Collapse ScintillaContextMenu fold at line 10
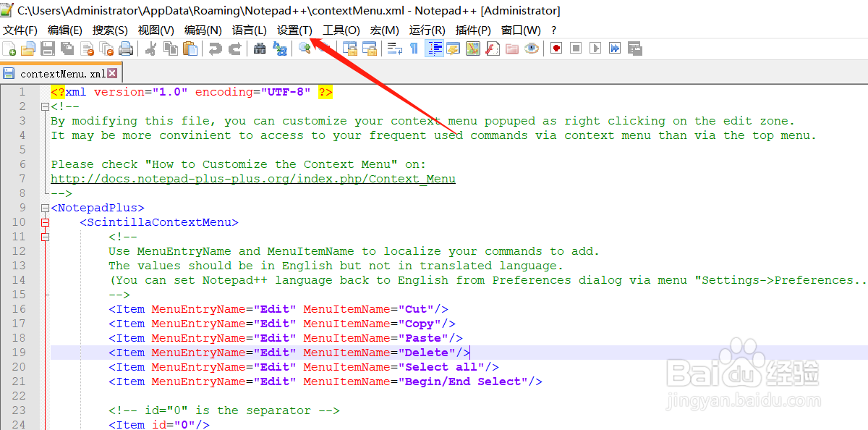The height and width of the screenshot is (430, 868). (45, 222)
